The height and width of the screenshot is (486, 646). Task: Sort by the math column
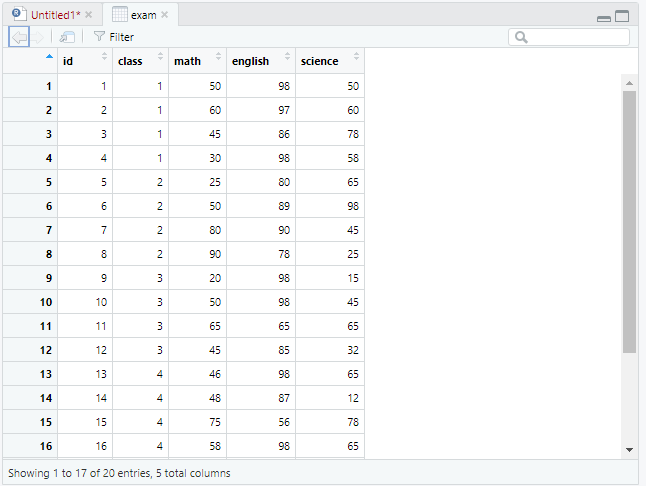point(198,61)
